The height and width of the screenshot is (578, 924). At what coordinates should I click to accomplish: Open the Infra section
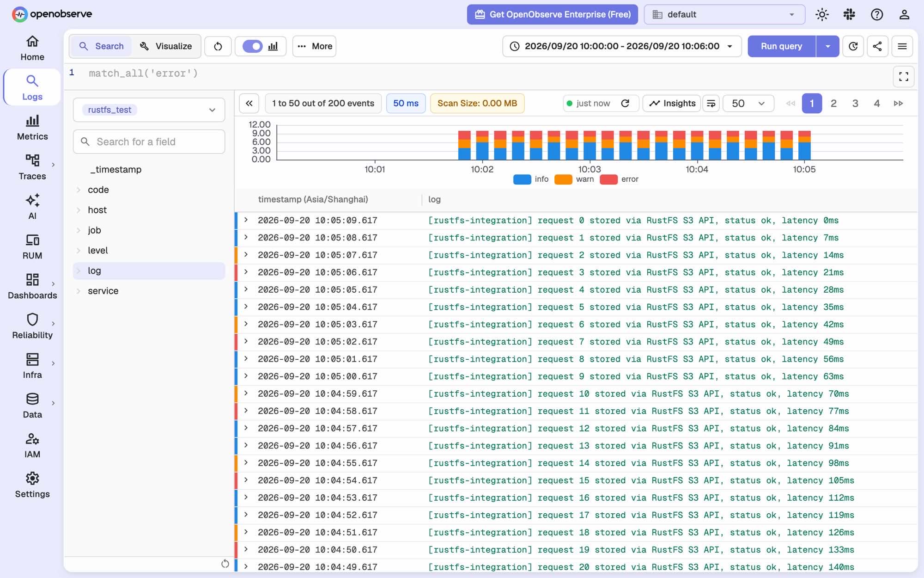pos(32,366)
